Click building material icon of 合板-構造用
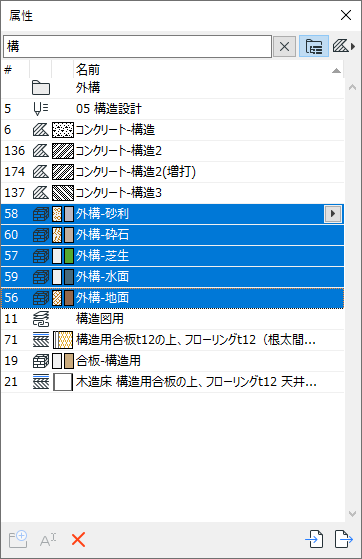This screenshot has width=362, height=559. point(41,361)
